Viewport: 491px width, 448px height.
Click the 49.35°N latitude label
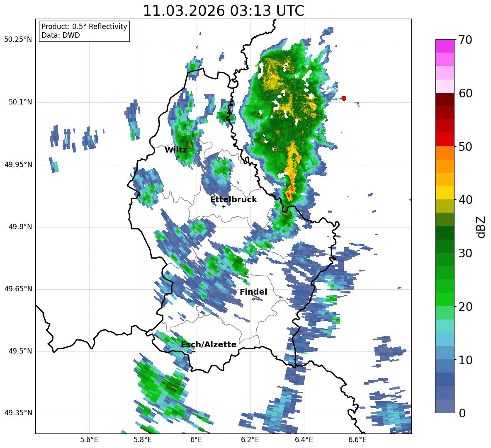[18, 413]
